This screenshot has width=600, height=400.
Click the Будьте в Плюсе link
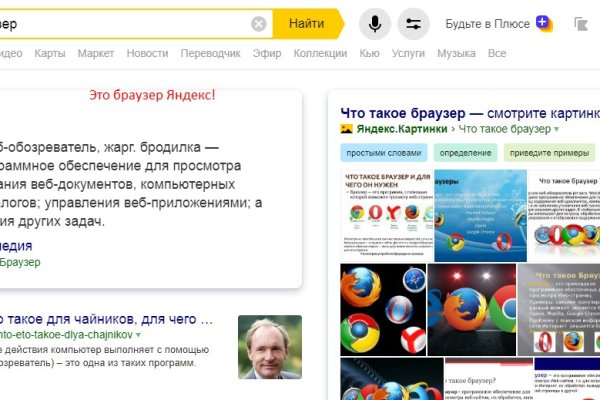coord(488,24)
